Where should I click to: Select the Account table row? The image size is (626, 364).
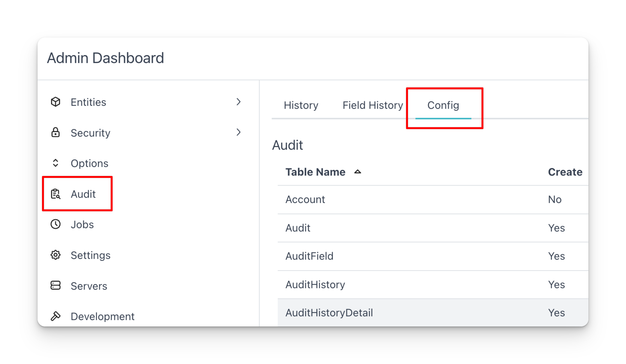point(433,199)
